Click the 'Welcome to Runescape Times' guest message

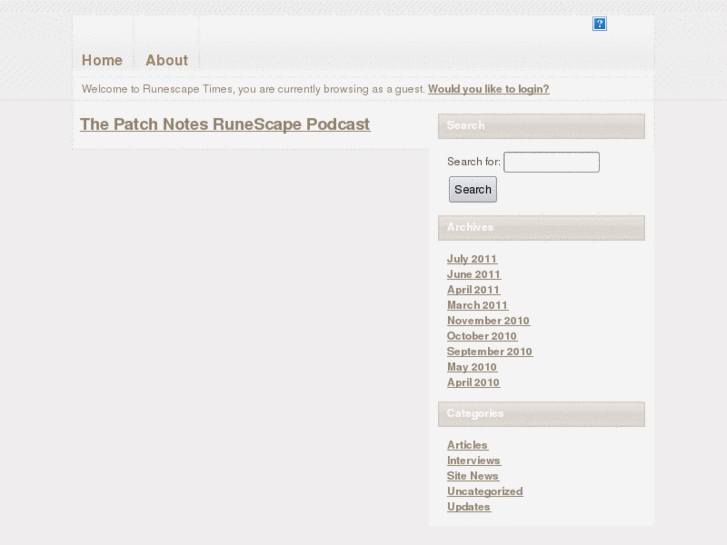coord(253,89)
